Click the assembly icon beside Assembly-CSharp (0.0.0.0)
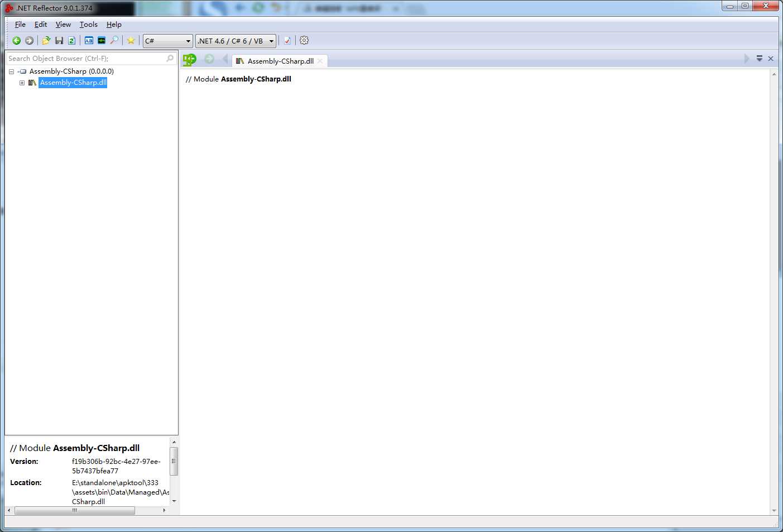 [22, 71]
